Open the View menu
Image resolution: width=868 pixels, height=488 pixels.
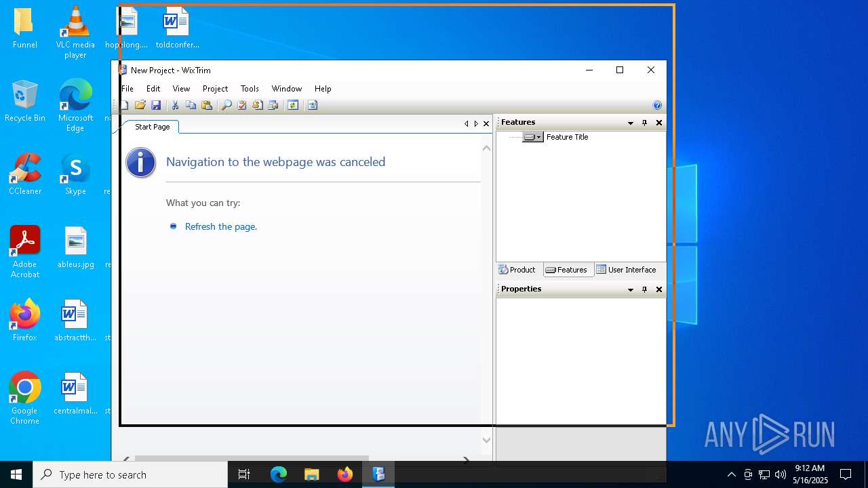click(181, 89)
